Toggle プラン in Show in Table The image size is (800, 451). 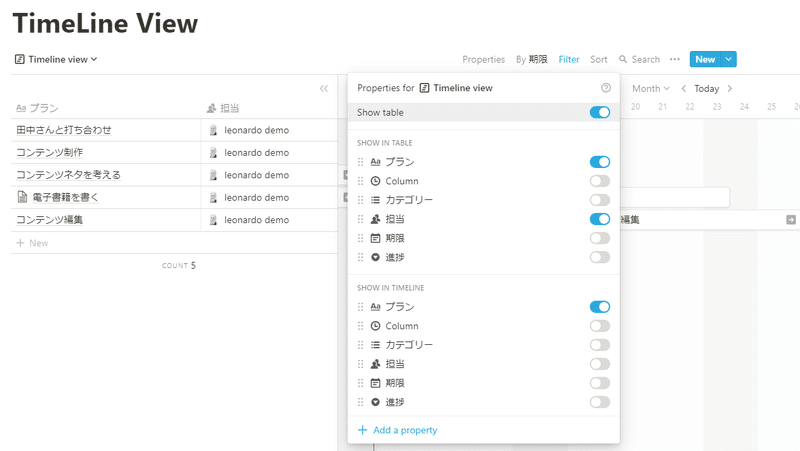point(599,162)
